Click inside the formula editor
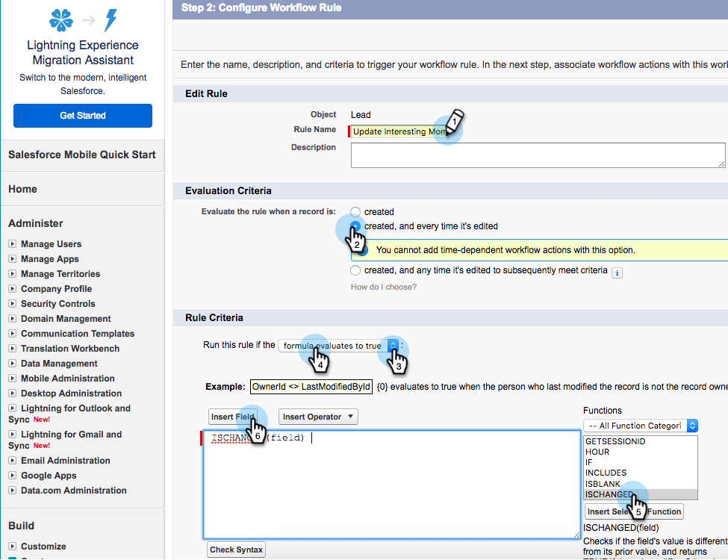The height and width of the screenshot is (560, 728). pyautogui.click(x=392, y=485)
